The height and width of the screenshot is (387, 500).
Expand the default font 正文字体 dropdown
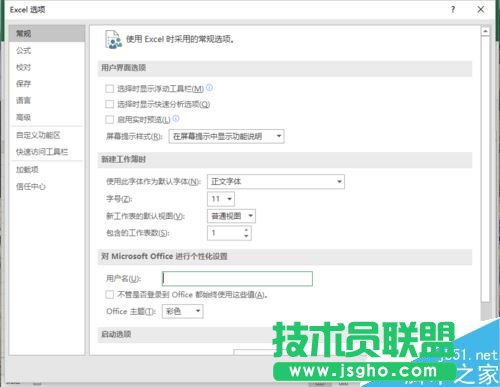tap(276, 182)
